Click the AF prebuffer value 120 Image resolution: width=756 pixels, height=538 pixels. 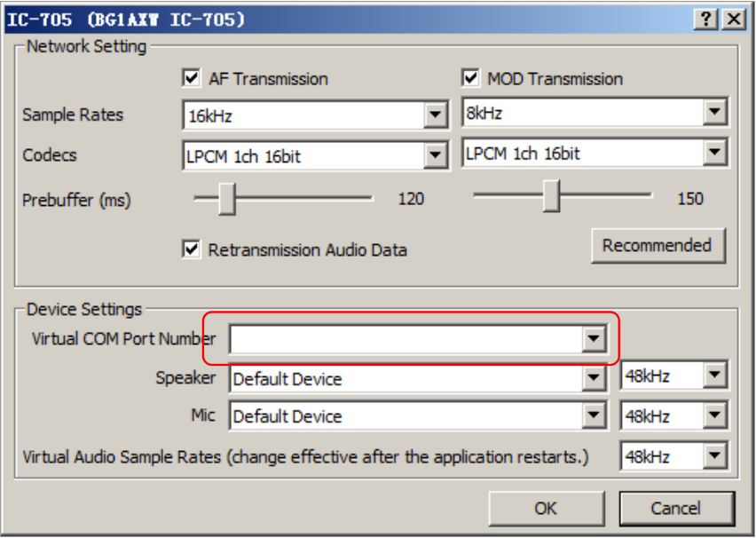[x=411, y=199]
